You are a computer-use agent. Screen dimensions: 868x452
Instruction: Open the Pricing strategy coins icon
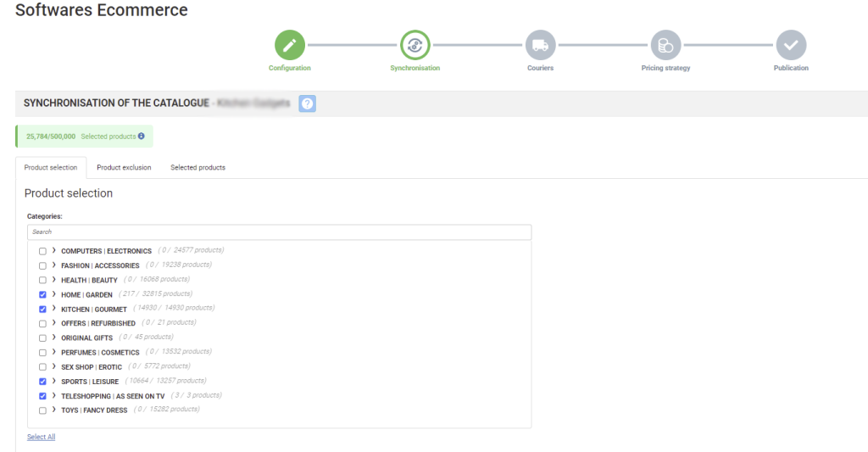665,45
